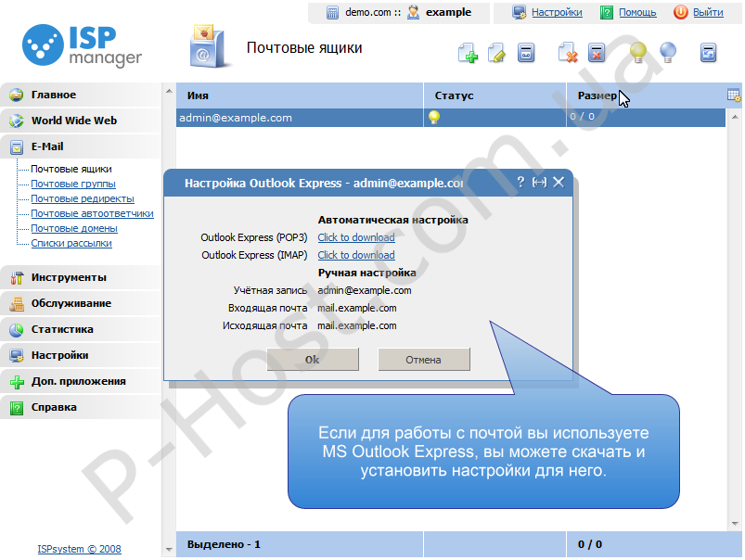Screen dimensions: 745x560
Task: Disable mailbox with the blue bulb icon
Action: [667, 54]
